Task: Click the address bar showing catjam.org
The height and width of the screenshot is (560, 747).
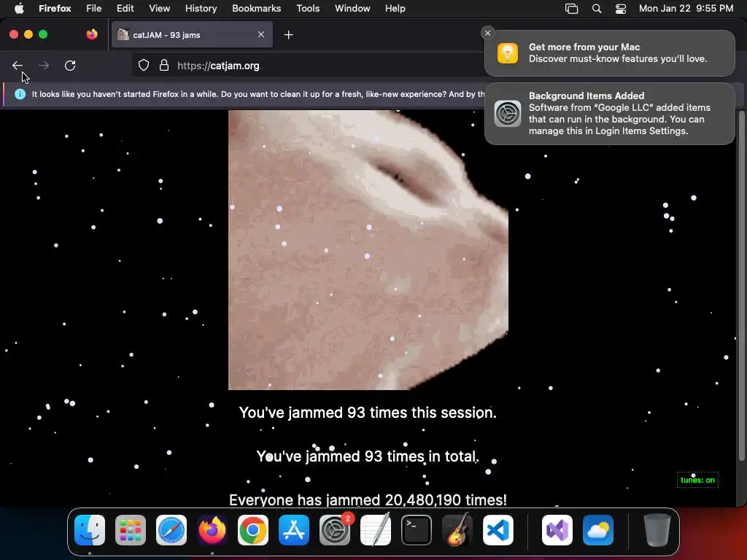Action: 309,66
